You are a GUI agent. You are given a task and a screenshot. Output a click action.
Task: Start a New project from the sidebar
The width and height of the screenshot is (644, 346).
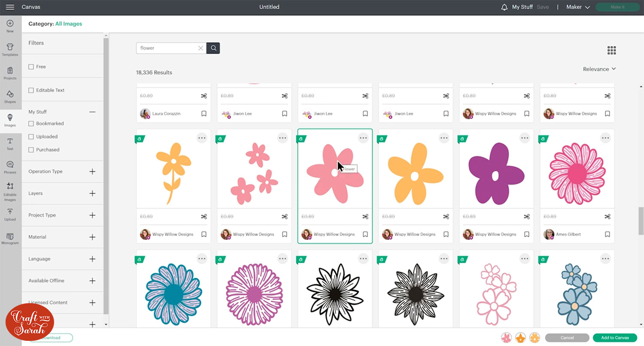tap(10, 26)
